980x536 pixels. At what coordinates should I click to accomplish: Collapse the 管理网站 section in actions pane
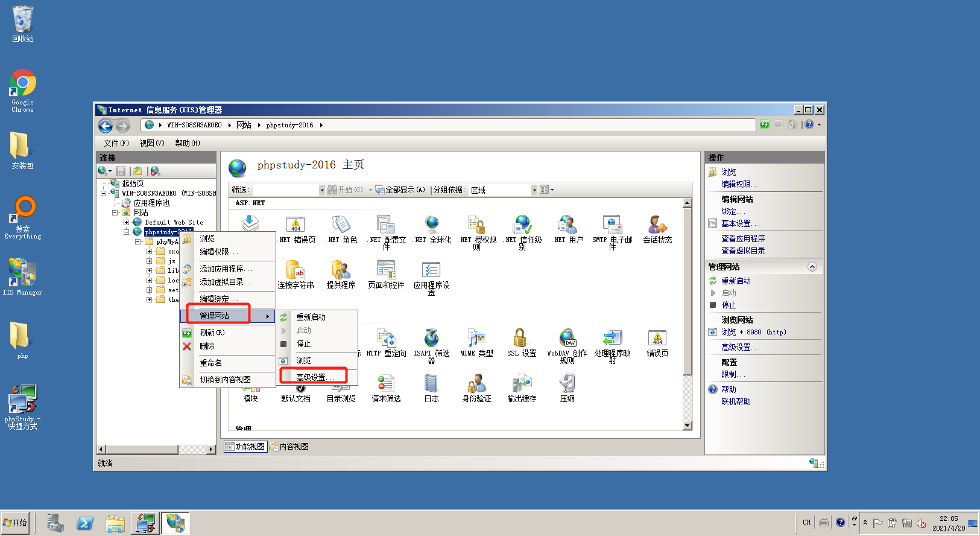tap(812, 267)
